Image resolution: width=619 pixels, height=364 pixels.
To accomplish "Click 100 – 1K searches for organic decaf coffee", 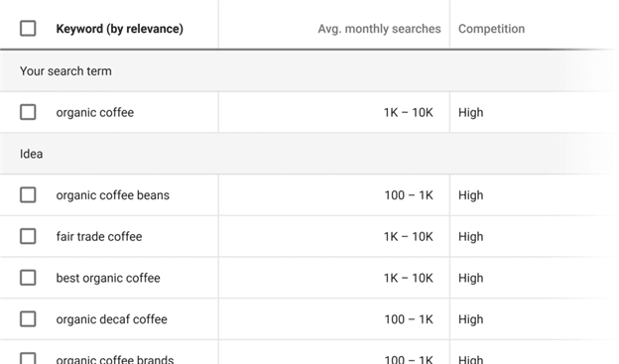I will click(409, 319).
